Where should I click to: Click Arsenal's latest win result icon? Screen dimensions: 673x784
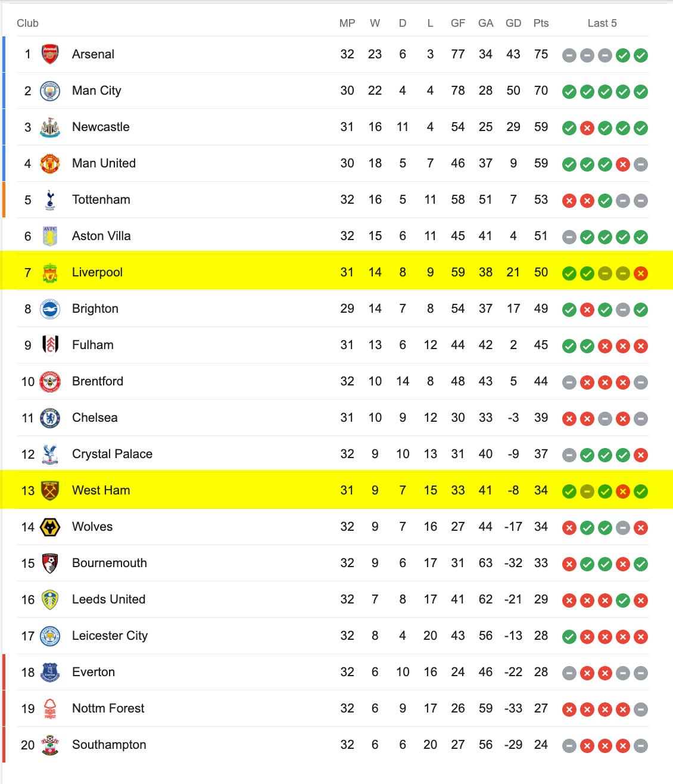pyautogui.click(x=641, y=55)
